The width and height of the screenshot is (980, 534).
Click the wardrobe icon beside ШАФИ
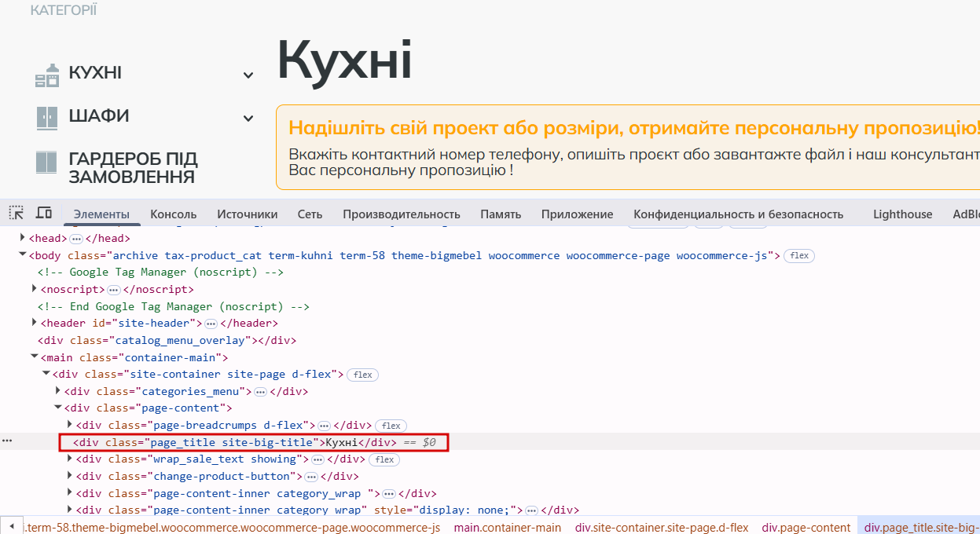[x=47, y=118]
